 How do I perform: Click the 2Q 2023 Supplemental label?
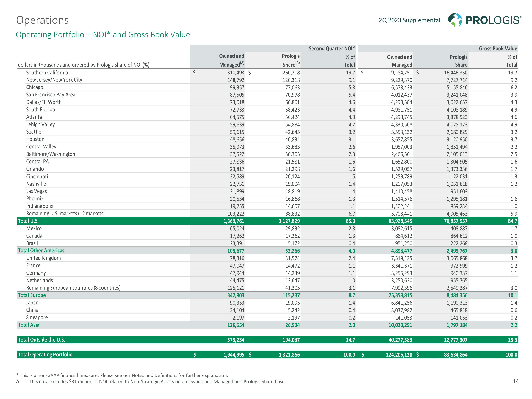tap(409, 20)
